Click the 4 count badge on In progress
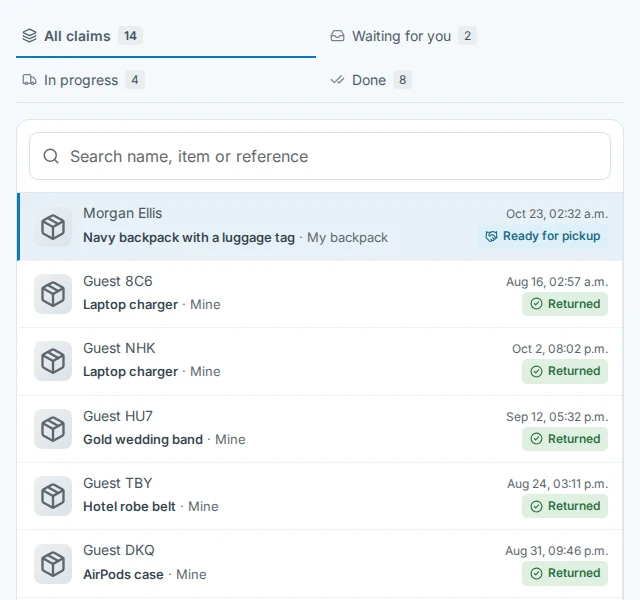 (x=135, y=80)
